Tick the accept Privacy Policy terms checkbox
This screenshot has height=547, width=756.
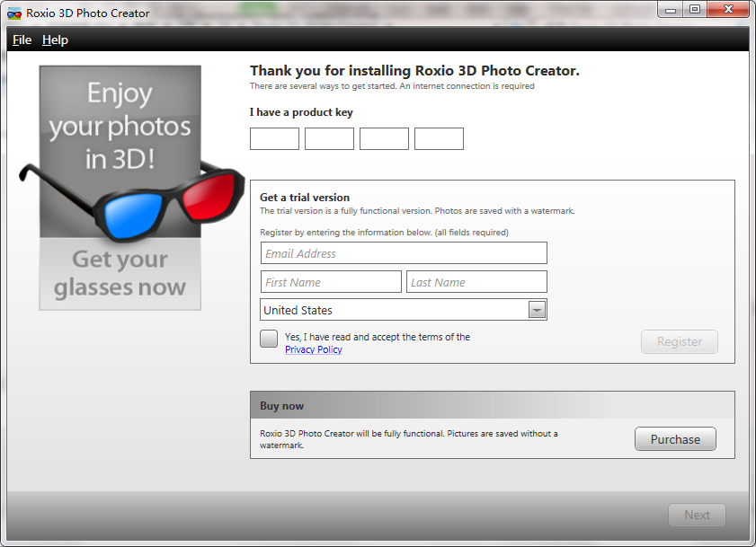[269, 339]
